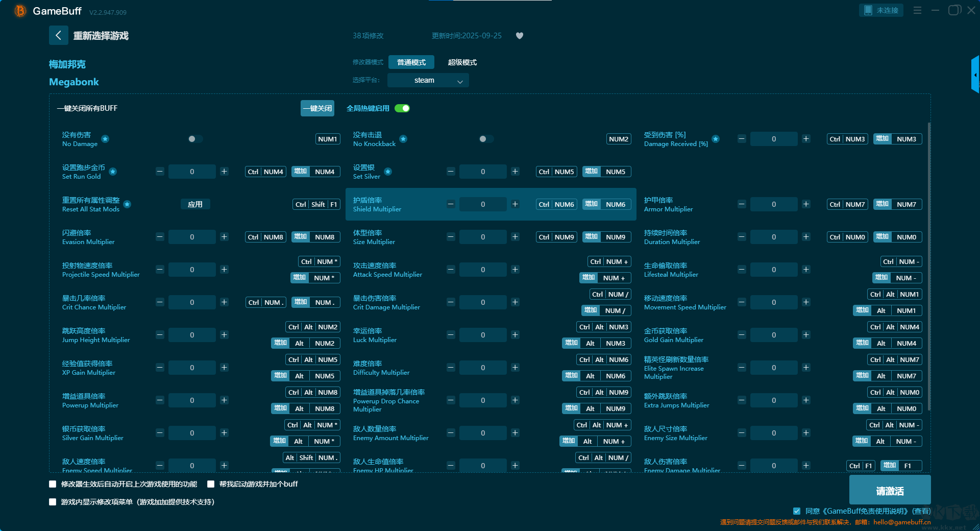Viewport: 980px width, 531px height.
Task: Increase the Set Run Gold value
Action: tap(224, 172)
